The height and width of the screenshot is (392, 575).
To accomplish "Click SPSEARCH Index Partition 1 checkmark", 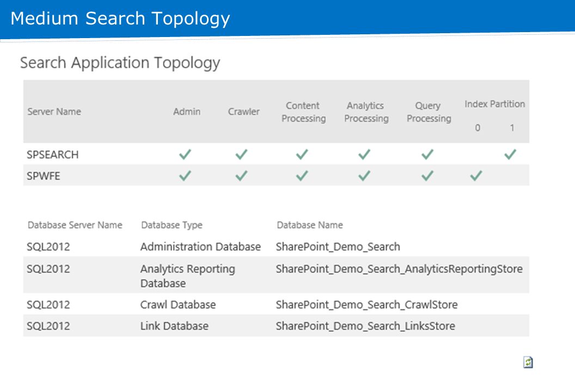I will 510,155.
